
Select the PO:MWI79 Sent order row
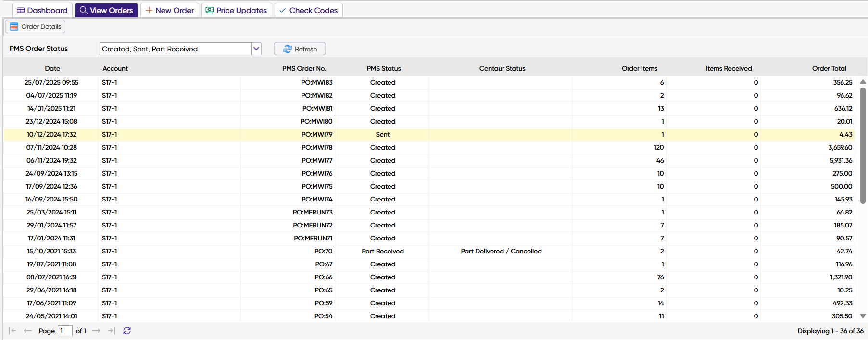tap(316, 134)
